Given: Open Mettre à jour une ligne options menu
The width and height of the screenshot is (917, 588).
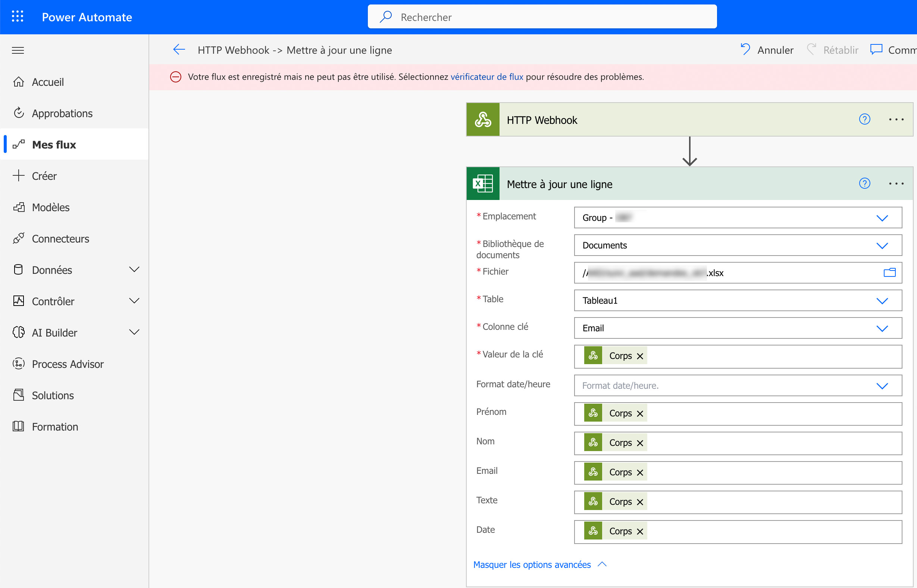Looking at the screenshot, I should (x=896, y=184).
